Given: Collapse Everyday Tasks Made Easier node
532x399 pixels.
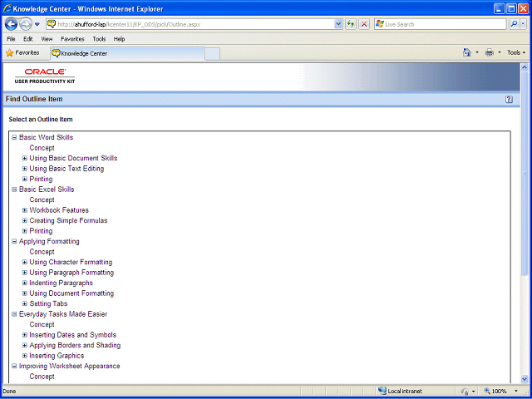Looking at the screenshot, I should pyautogui.click(x=14, y=314).
